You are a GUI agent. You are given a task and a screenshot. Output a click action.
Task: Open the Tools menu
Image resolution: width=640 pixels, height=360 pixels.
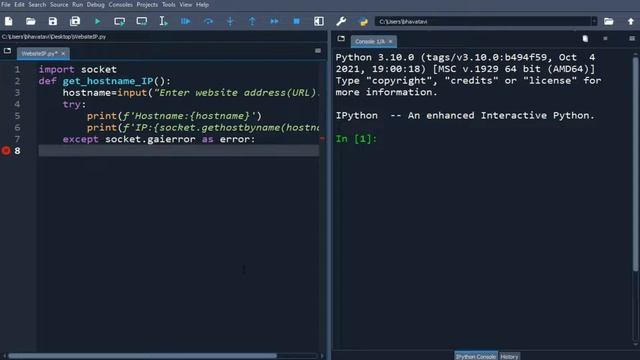pos(169,4)
